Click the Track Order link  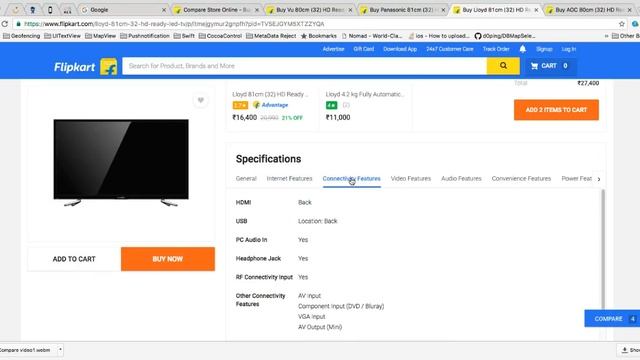pyautogui.click(x=496, y=49)
